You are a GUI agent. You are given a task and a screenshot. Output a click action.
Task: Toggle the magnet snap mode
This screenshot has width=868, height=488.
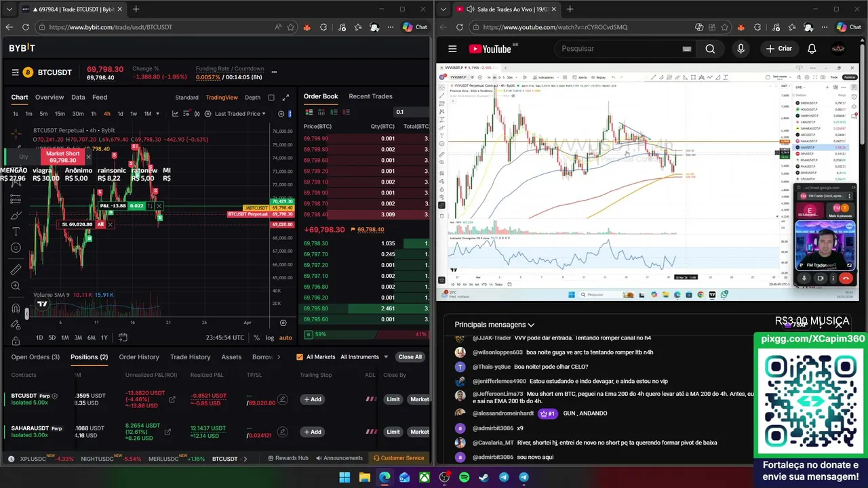[16, 308]
